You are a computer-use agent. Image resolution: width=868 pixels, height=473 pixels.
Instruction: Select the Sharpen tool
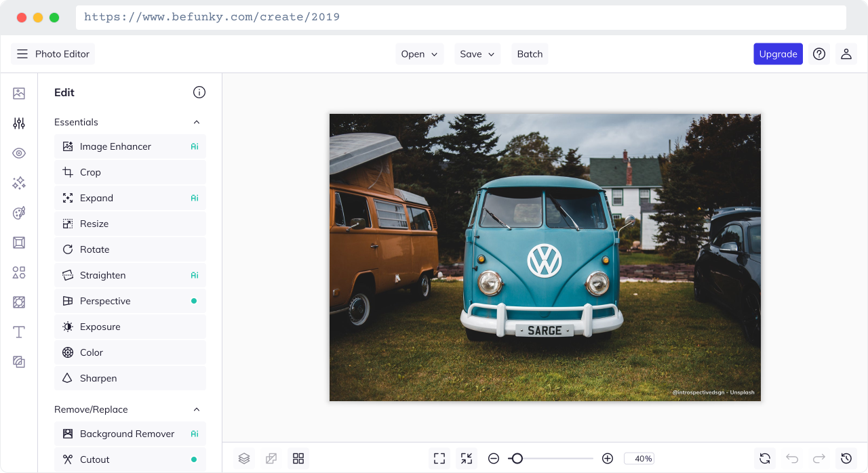(x=130, y=378)
